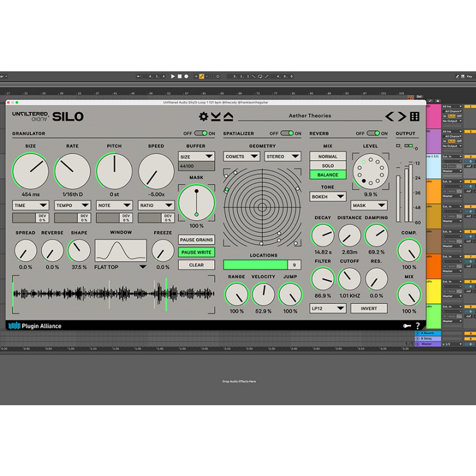
Task: Click the Record button in Ableton transport
Action: tap(186, 77)
